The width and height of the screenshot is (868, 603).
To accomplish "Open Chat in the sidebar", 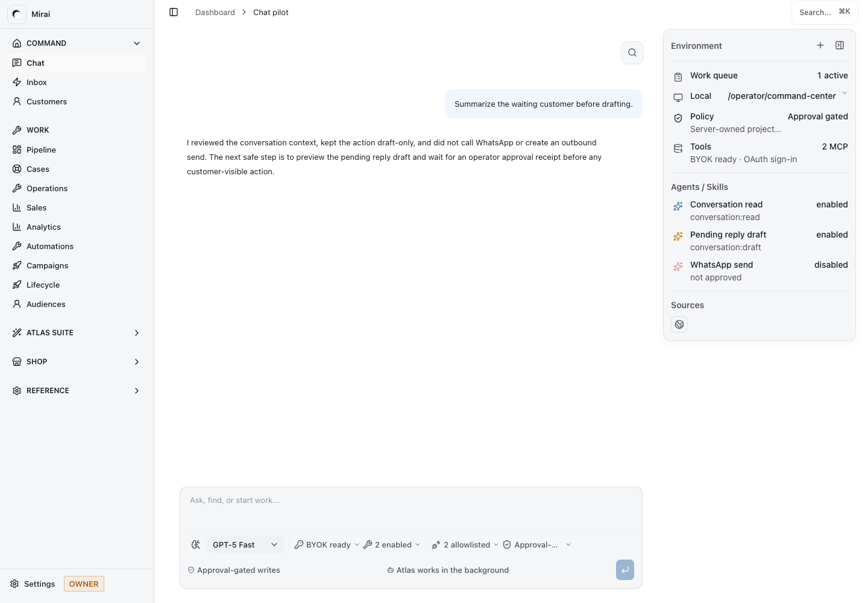I will (x=77, y=63).
